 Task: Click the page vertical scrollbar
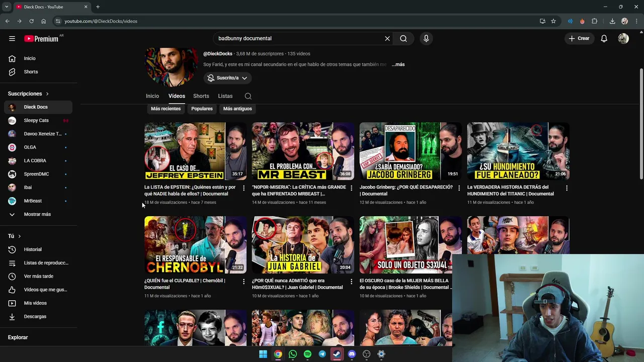[641, 123]
